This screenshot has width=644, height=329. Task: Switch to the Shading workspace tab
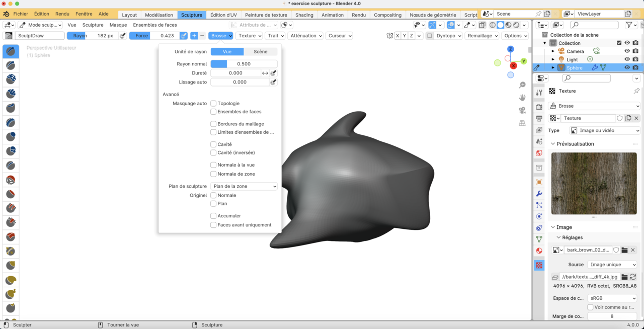pos(304,15)
